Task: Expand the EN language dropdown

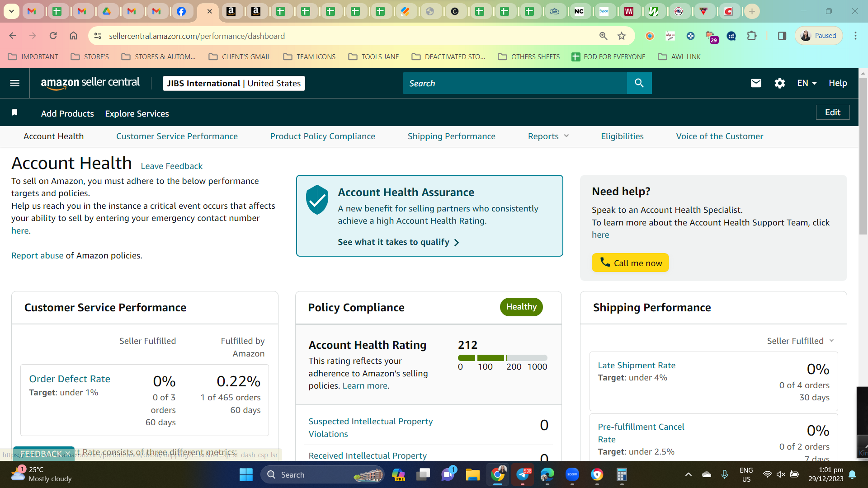Action: pos(807,83)
